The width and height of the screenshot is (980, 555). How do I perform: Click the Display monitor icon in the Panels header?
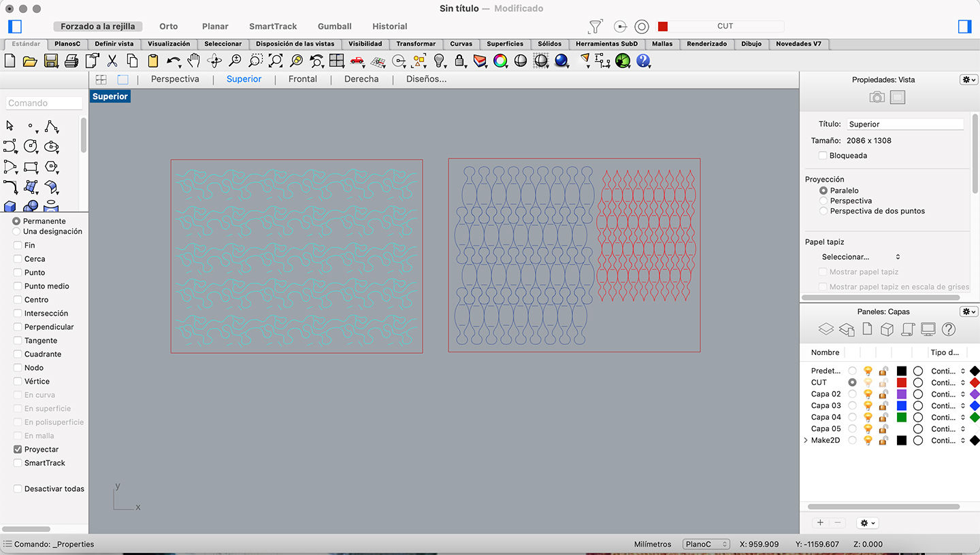(x=928, y=329)
